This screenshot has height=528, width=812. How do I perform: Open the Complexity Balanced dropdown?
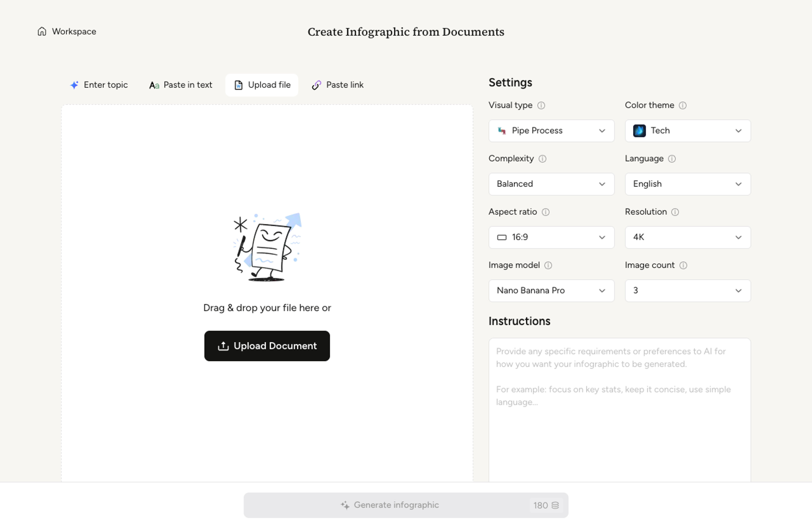click(x=551, y=184)
